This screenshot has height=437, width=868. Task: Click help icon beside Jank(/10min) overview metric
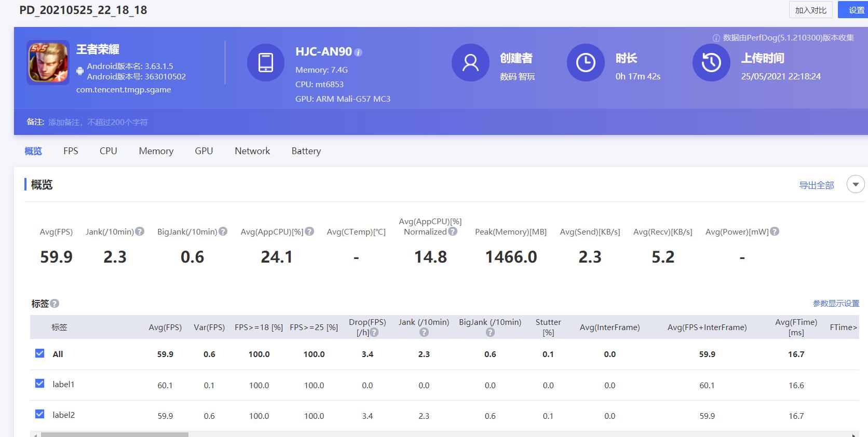point(140,231)
